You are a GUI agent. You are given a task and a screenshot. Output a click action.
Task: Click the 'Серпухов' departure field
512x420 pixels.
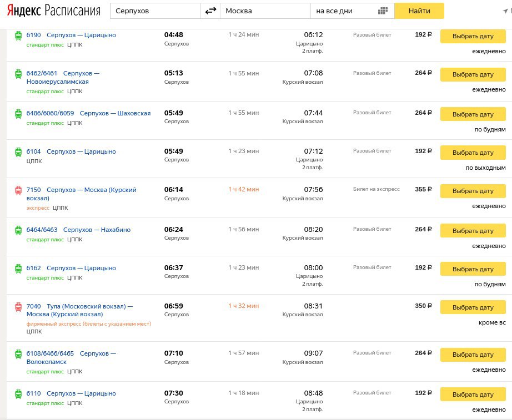155,11
